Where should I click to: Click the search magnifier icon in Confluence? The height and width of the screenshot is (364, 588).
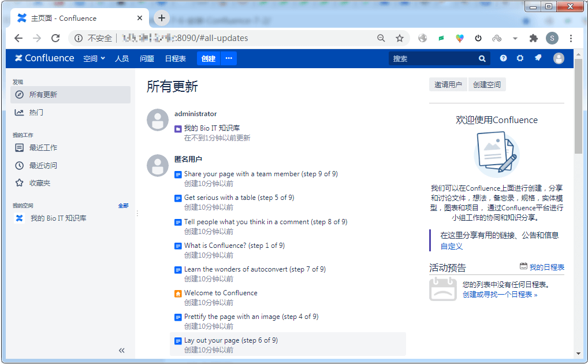coord(482,58)
